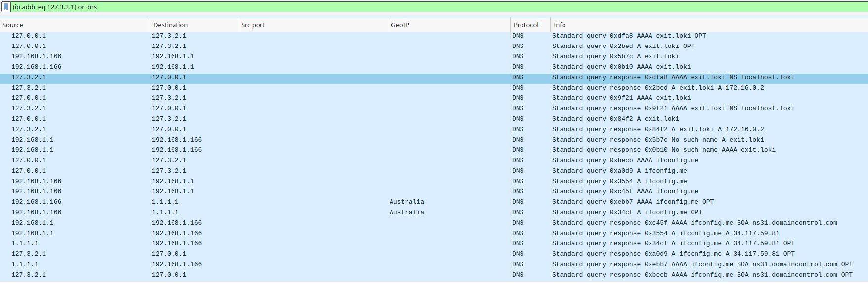Select the query 0xbecb AAAA ifconfig.me row
The width and height of the screenshot is (868, 284).
point(434,160)
